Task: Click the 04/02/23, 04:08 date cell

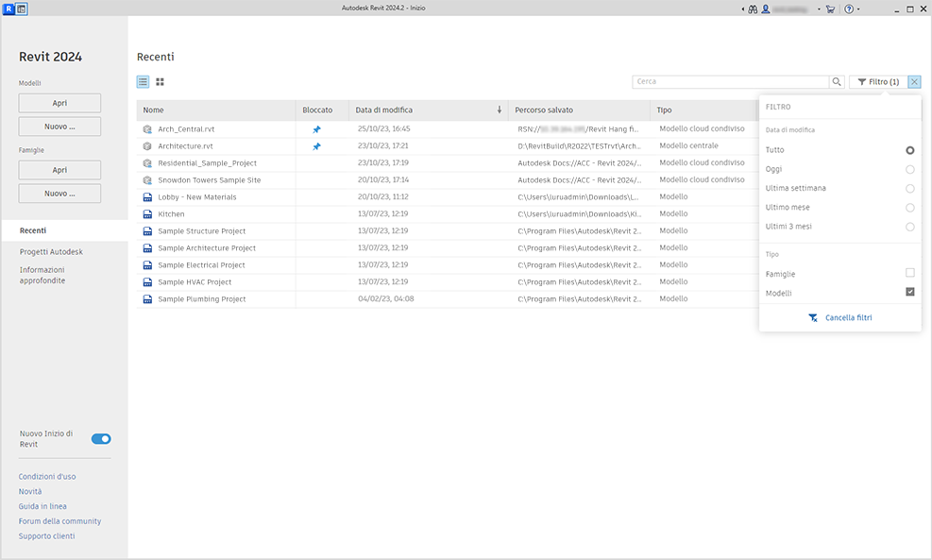Action: [386, 299]
